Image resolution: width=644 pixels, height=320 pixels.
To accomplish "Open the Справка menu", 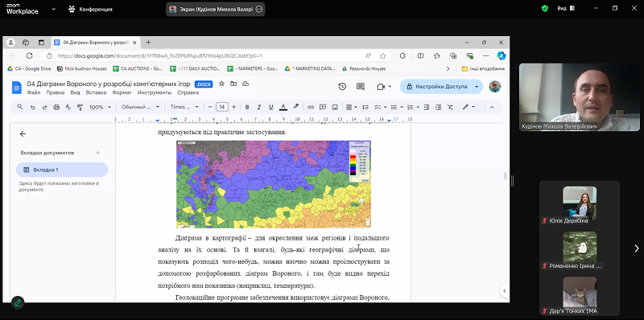I will point(188,92).
